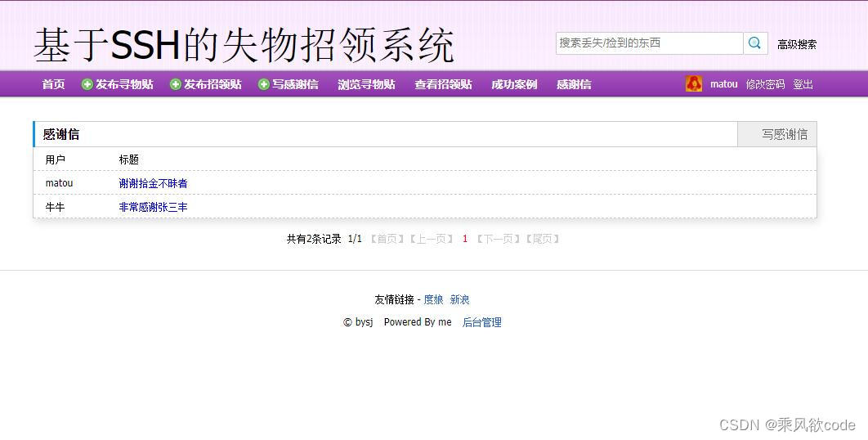Open 写感谢信 in the purple navigation bar
This screenshot has width=868, height=440.
tap(295, 84)
